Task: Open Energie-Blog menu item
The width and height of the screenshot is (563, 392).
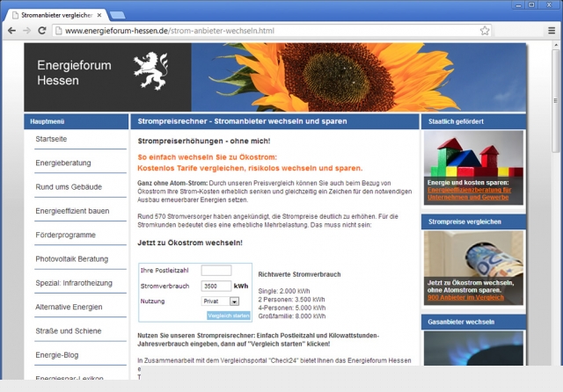Action: (x=56, y=355)
